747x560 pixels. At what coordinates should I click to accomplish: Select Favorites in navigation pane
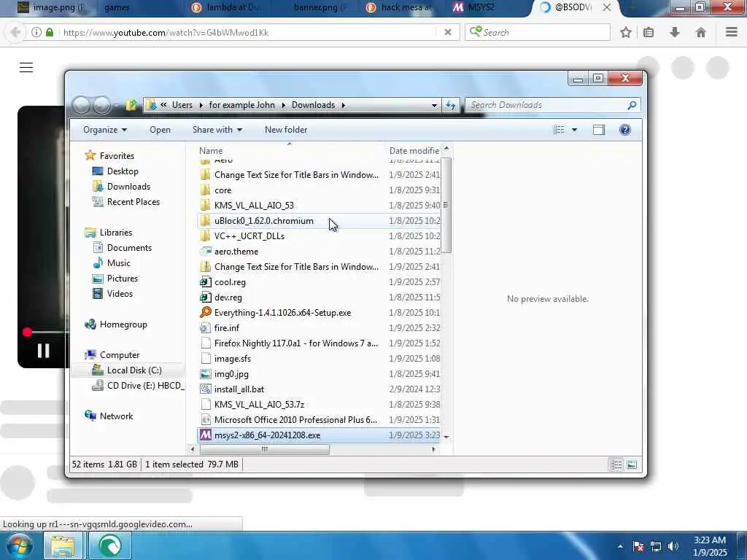(x=117, y=156)
